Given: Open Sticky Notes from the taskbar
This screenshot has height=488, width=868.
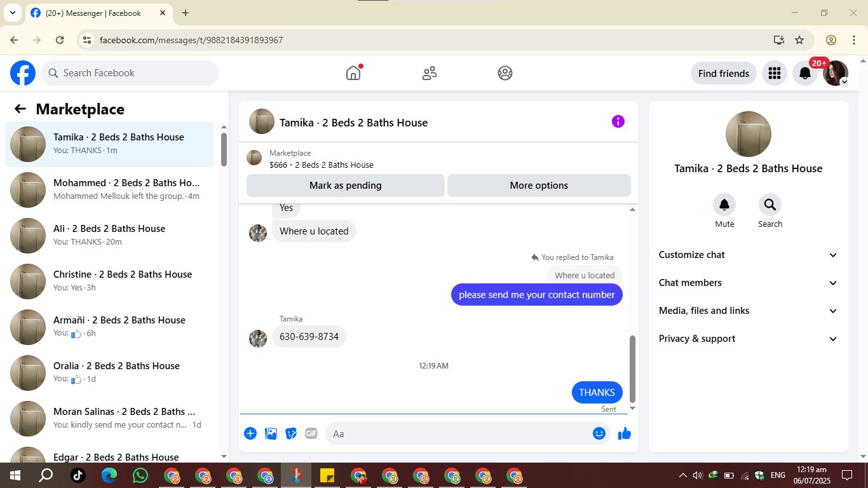Looking at the screenshot, I should click(x=327, y=475).
